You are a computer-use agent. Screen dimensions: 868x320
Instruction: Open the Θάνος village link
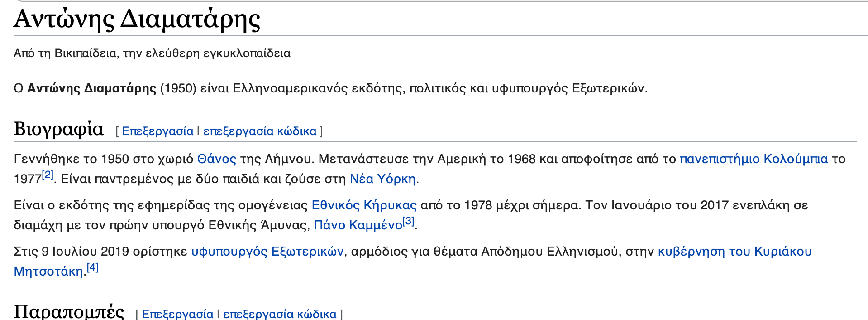pos(216,159)
